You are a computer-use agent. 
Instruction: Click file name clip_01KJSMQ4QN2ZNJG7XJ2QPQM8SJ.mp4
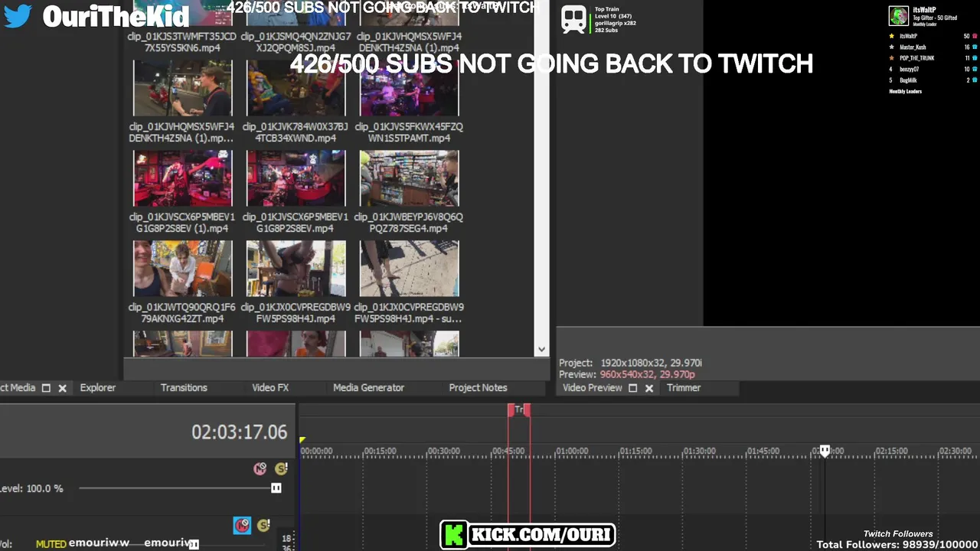[x=296, y=42]
